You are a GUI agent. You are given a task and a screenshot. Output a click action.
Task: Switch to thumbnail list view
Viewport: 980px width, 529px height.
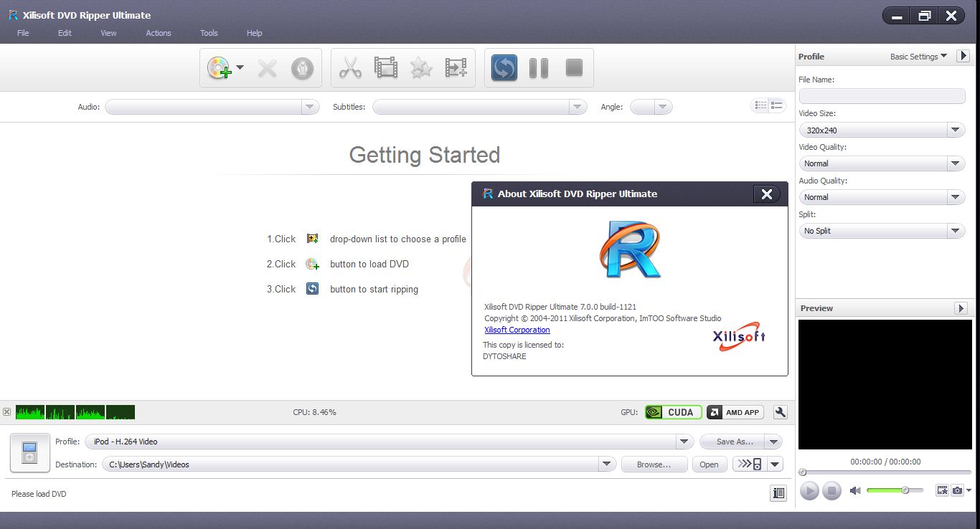click(x=760, y=105)
